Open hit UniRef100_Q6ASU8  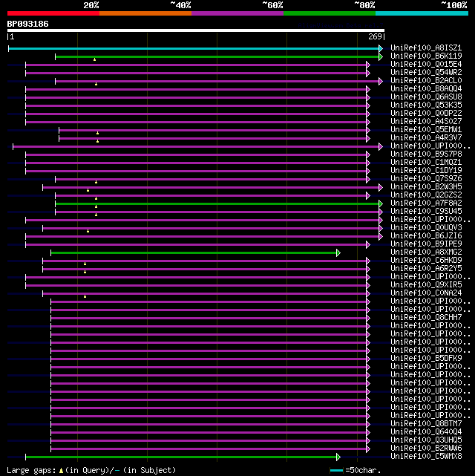coord(426,97)
